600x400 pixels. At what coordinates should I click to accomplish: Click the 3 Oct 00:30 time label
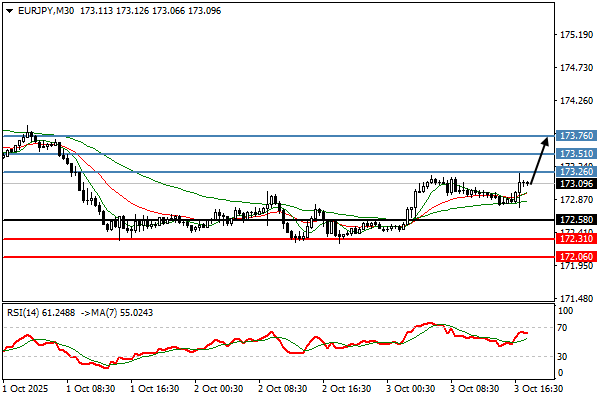(x=410, y=388)
